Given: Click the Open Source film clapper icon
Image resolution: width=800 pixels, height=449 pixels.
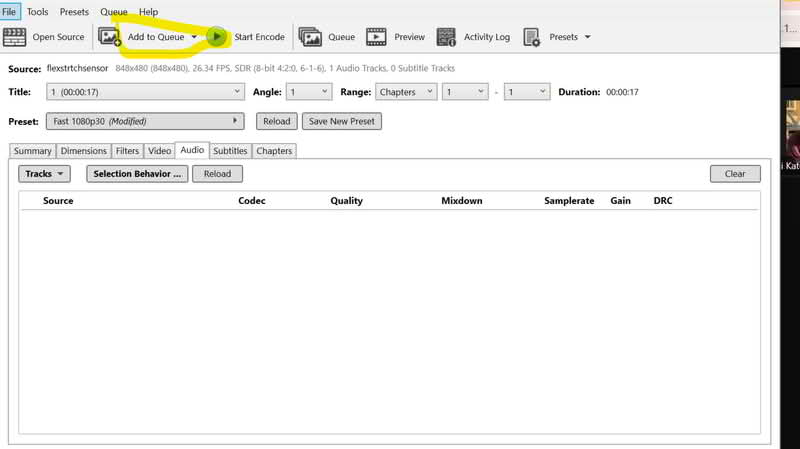Looking at the screenshot, I should tap(15, 37).
